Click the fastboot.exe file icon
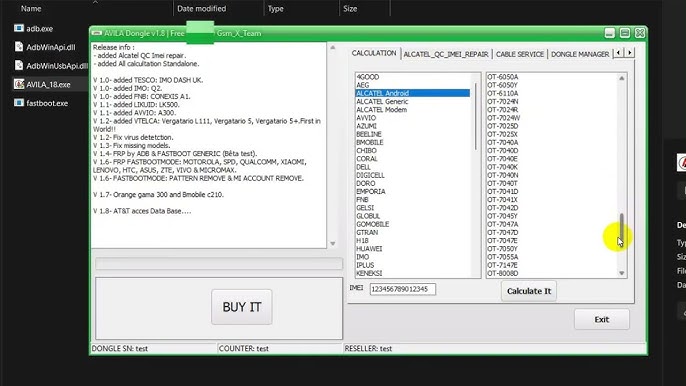Viewport: 686px width, 386px height. point(19,103)
